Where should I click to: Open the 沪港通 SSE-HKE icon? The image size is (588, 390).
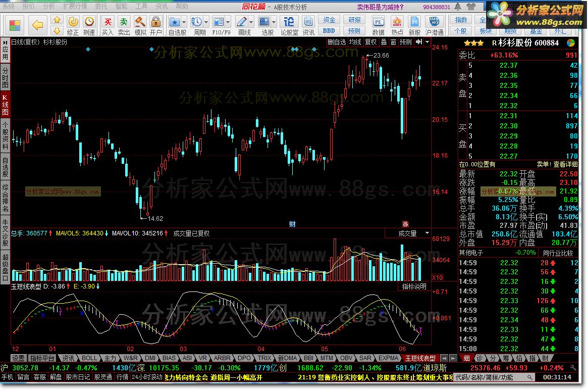point(434,26)
